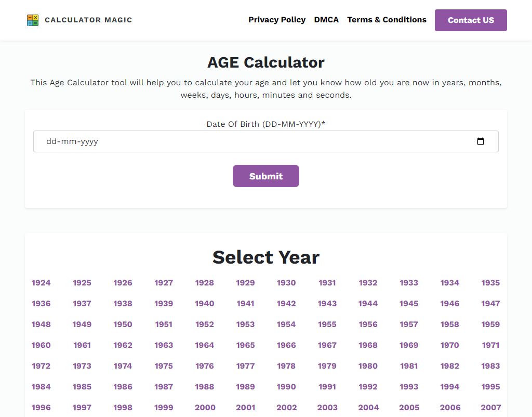
Task: Select the 1950 year link
Action: (123, 324)
